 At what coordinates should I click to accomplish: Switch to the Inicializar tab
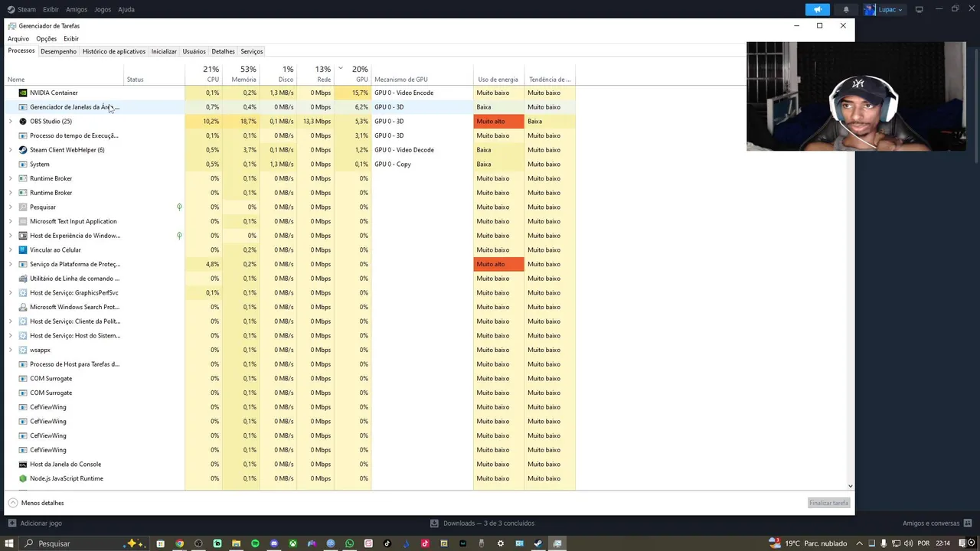[164, 51]
